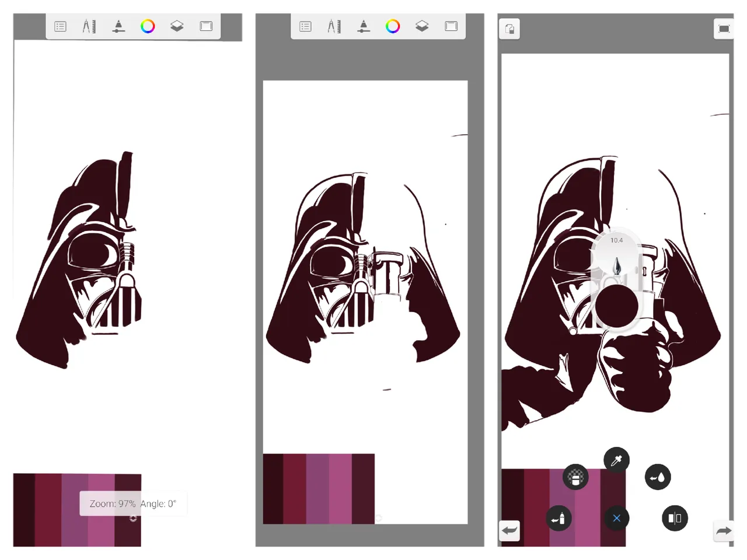The width and height of the screenshot is (747, 560).
Task: Open the main menu icon in middle screenshot
Action: click(305, 26)
